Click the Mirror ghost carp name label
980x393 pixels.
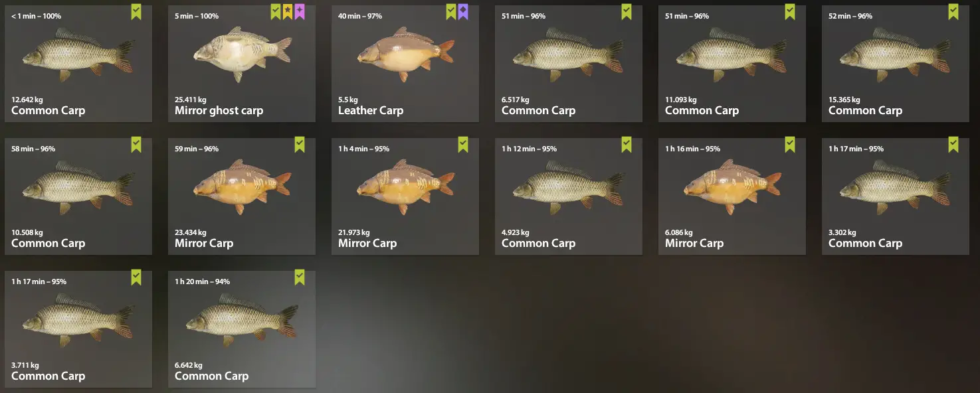(219, 111)
